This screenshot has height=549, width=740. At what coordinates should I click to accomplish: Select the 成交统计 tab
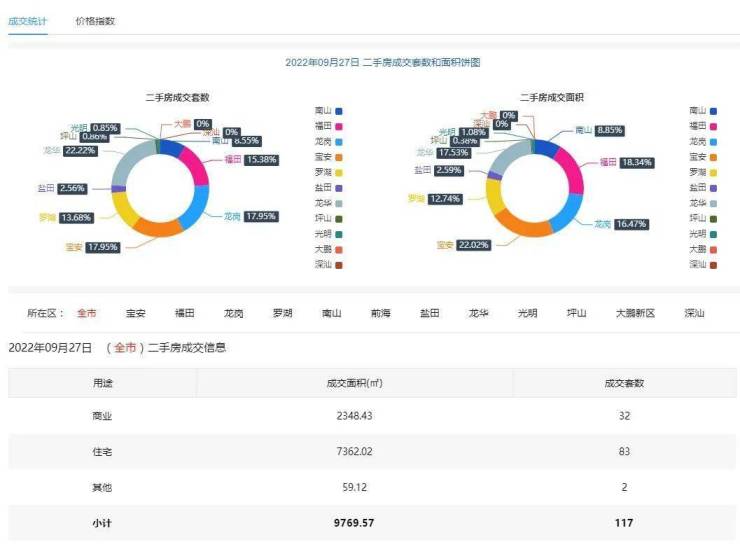27,21
